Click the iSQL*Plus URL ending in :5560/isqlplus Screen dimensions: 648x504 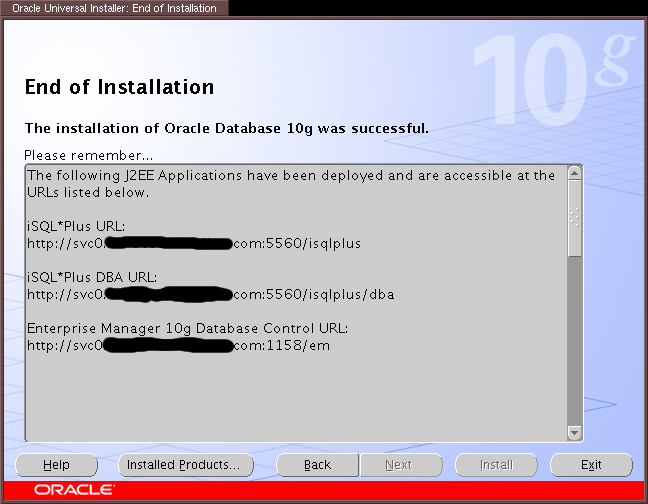pyautogui.click(x=193, y=243)
